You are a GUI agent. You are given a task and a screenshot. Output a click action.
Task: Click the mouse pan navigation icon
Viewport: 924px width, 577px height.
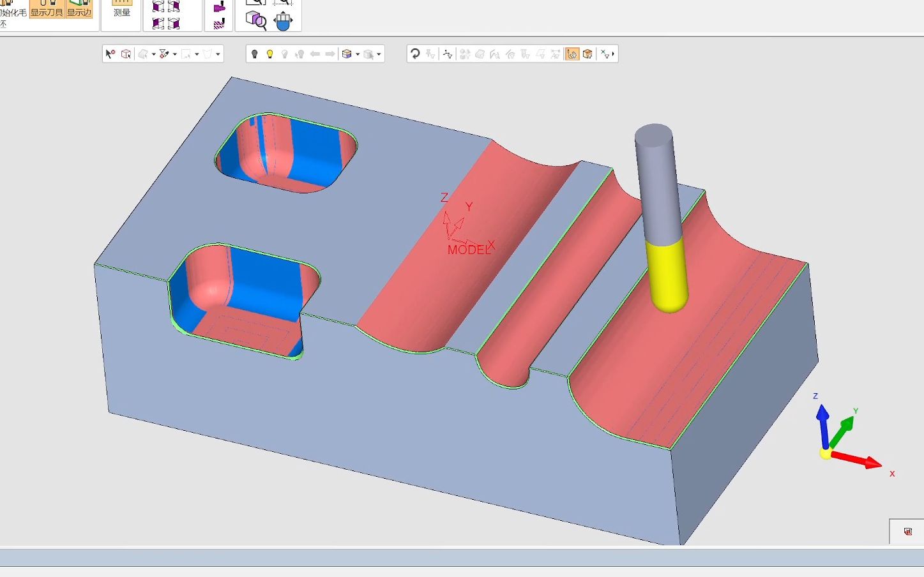coord(283,21)
